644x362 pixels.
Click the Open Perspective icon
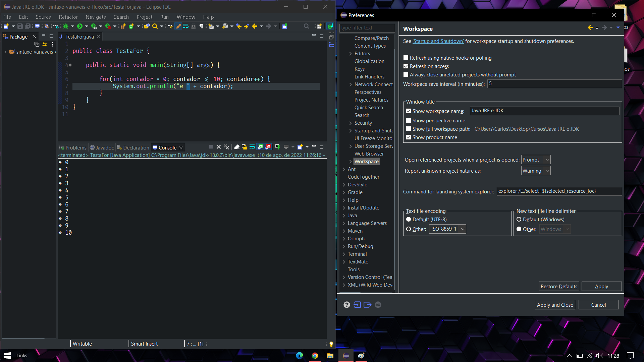point(319,26)
